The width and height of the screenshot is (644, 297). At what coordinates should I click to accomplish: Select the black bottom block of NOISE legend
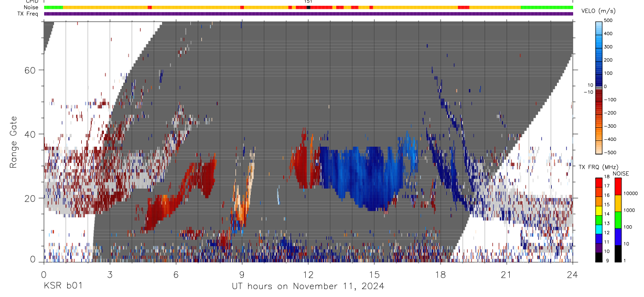pos(618,254)
